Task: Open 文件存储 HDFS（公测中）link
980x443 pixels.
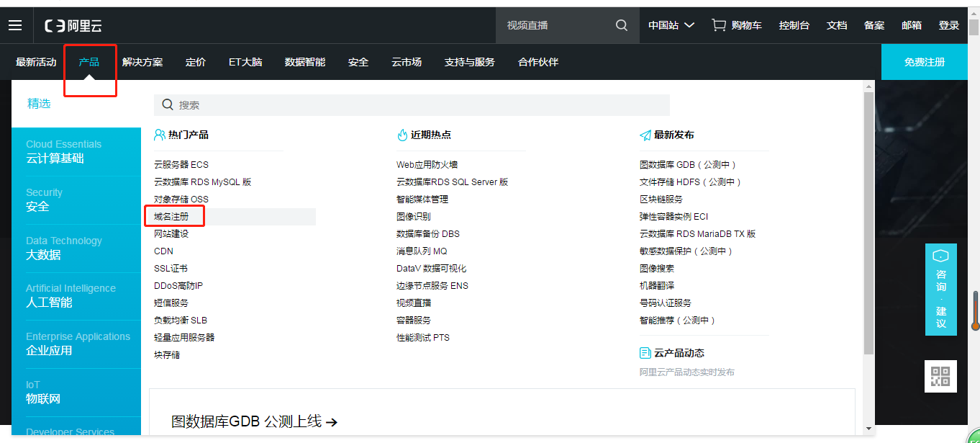Action: (691, 182)
